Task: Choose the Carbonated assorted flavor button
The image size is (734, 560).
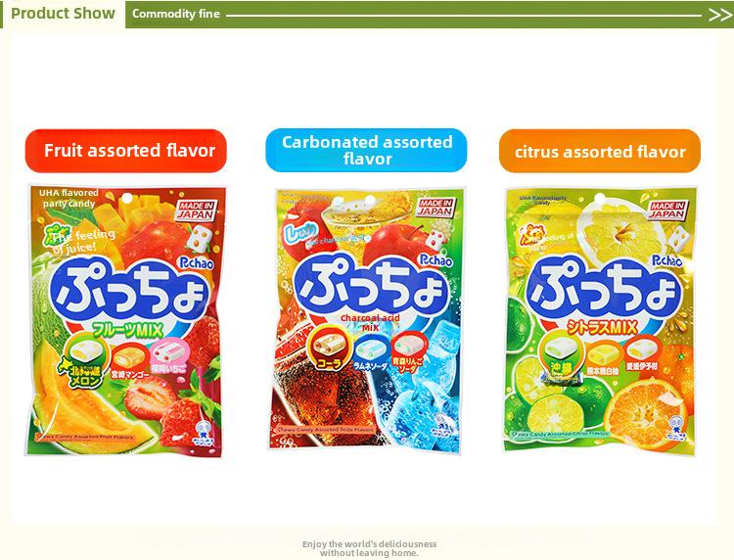Action: click(x=367, y=151)
